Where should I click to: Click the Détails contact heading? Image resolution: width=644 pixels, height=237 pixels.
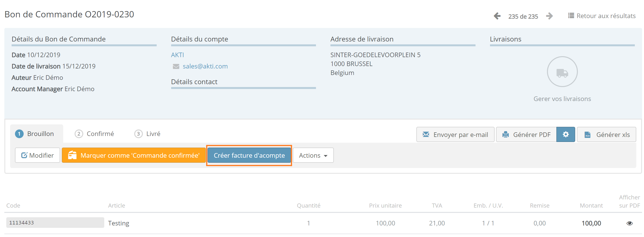click(194, 82)
